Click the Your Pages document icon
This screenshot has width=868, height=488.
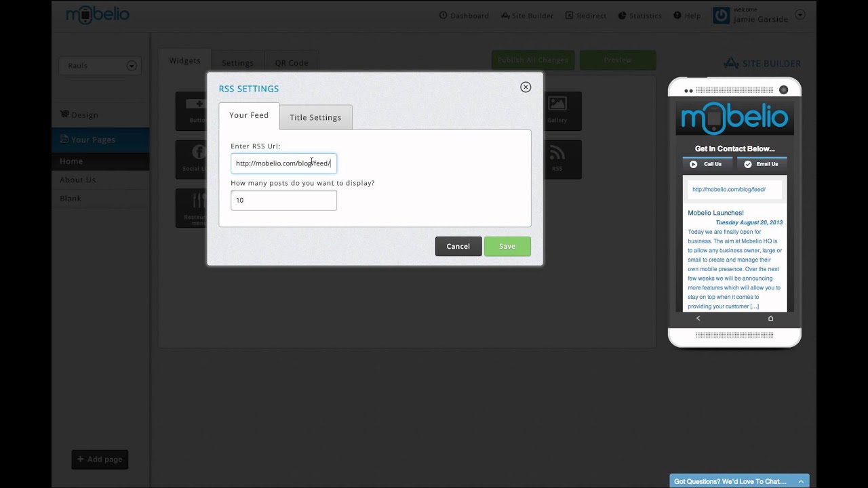coord(64,139)
